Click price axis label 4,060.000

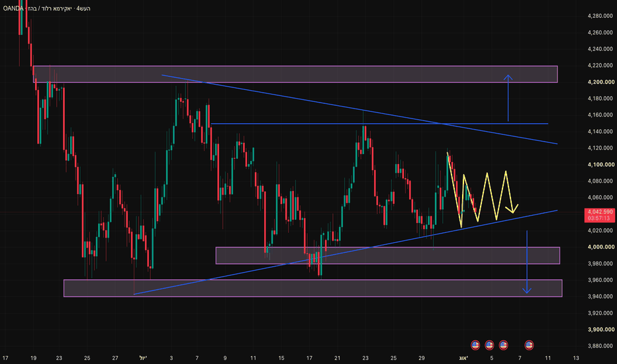tap(600, 197)
